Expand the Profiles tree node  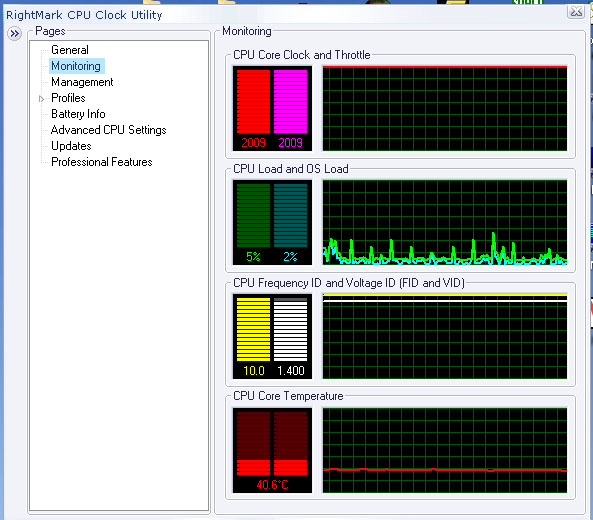click(x=41, y=99)
